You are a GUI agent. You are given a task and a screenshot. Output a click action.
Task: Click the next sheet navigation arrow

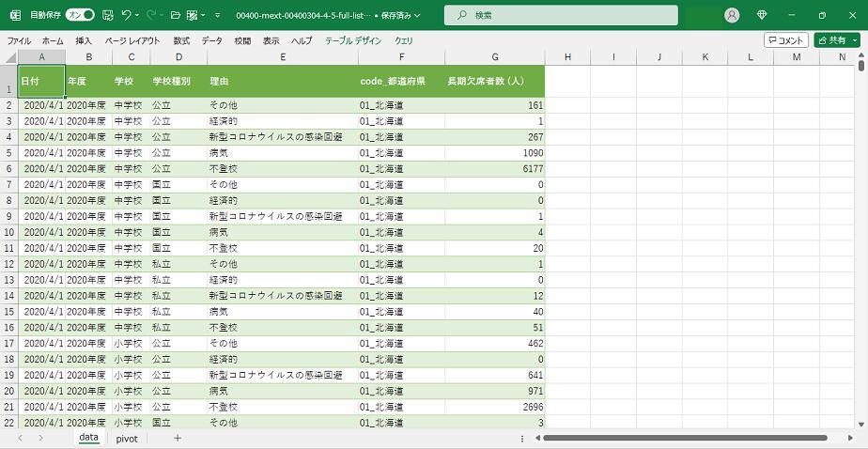coord(40,439)
